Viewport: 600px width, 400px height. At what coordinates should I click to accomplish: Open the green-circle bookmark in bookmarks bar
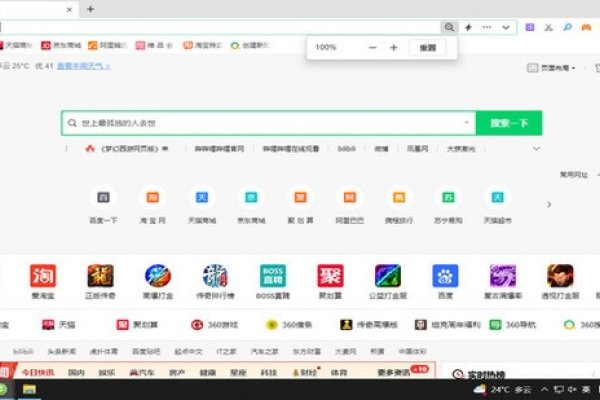[x=250, y=45]
